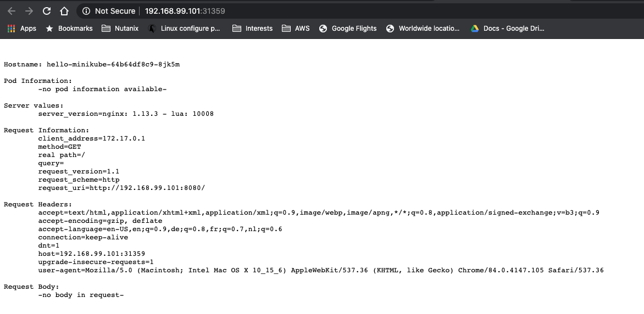Open the Docs - Google Drive bookmark
The image size is (644, 314).
coord(508,29)
